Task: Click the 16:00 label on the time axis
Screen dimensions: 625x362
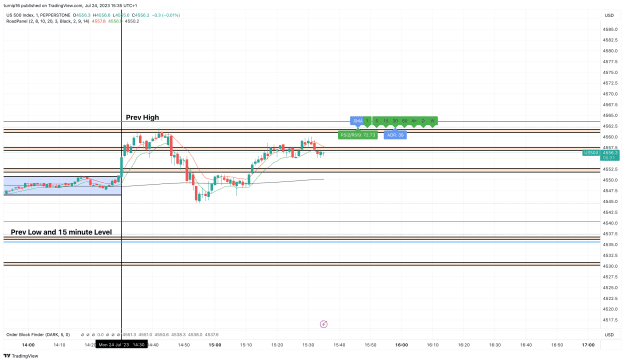Action: [401, 344]
